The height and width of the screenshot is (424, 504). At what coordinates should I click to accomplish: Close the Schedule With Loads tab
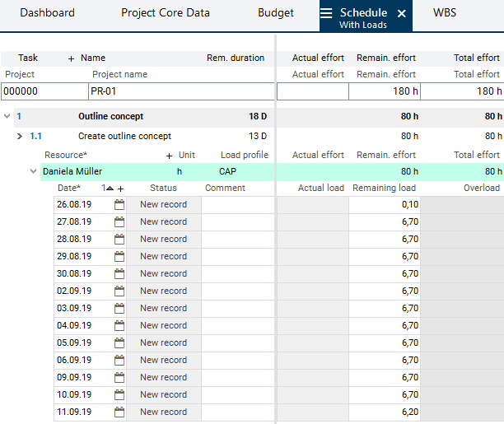(402, 14)
